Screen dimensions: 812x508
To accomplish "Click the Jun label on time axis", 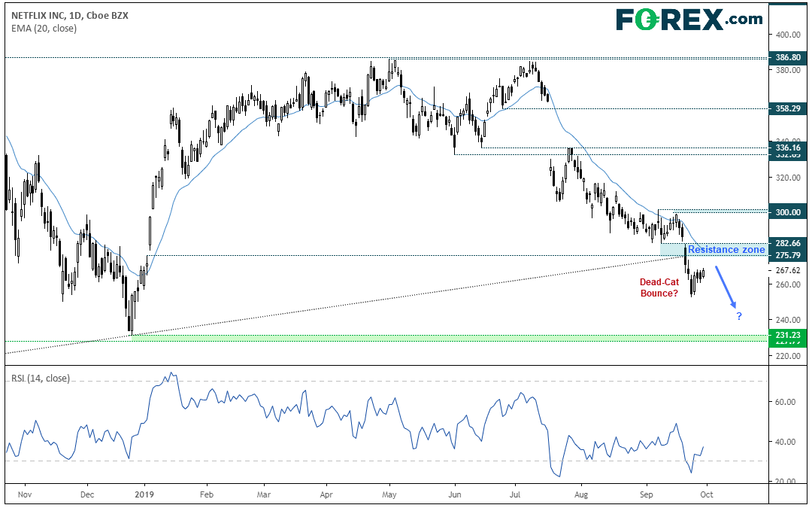I will (x=455, y=494).
